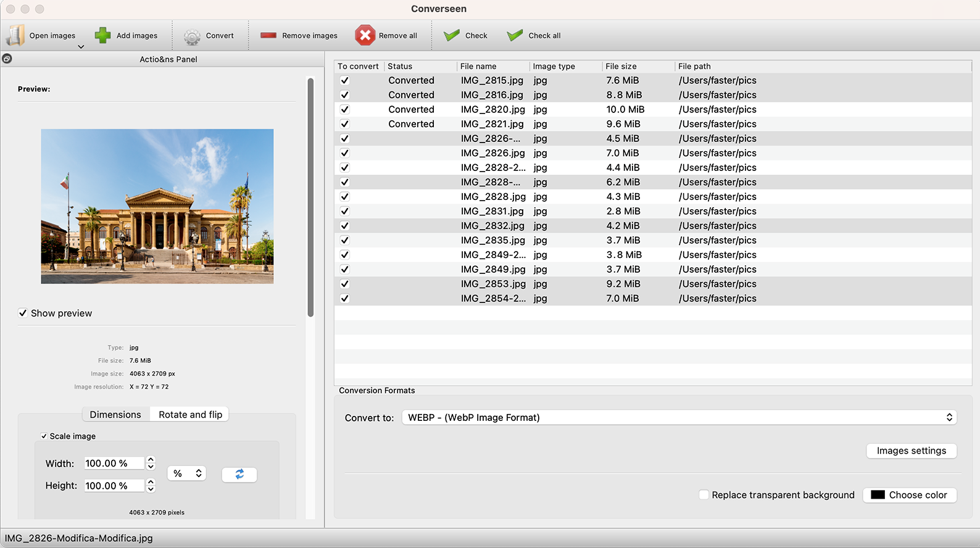Toggle the Scale image checkbox
The width and height of the screenshot is (980, 548).
coord(44,436)
